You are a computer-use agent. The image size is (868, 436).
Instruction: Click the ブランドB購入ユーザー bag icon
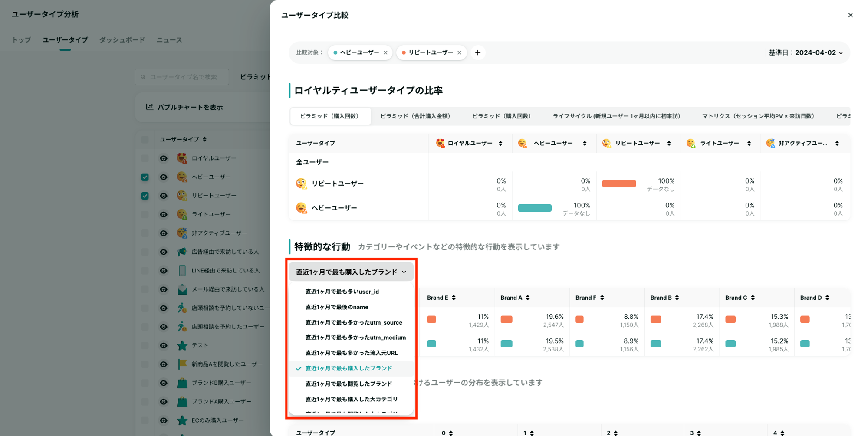coord(182,383)
